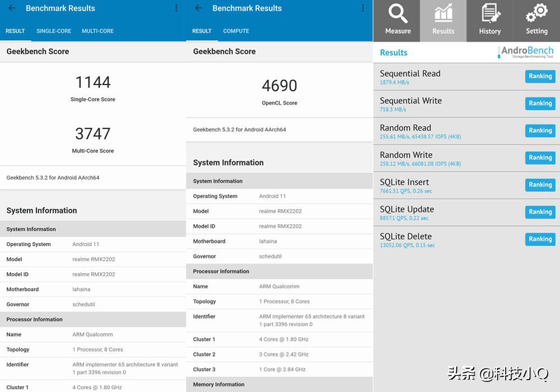
Task: Open Ranking for SQLite Insert
Action: (x=540, y=184)
